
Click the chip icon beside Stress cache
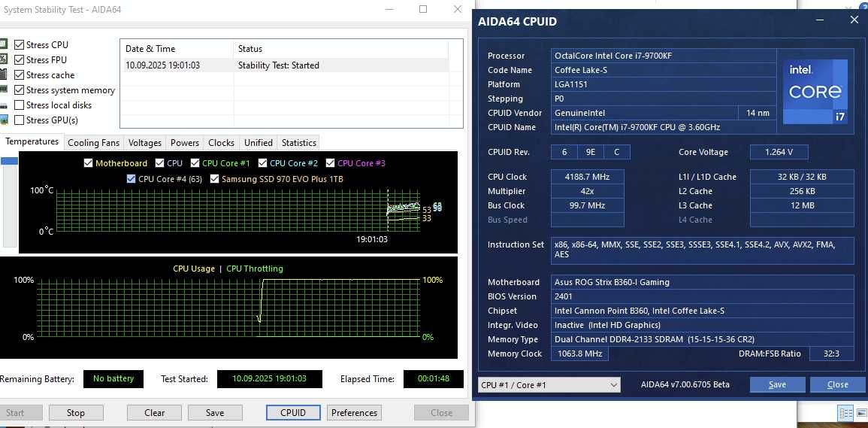(3, 75)
